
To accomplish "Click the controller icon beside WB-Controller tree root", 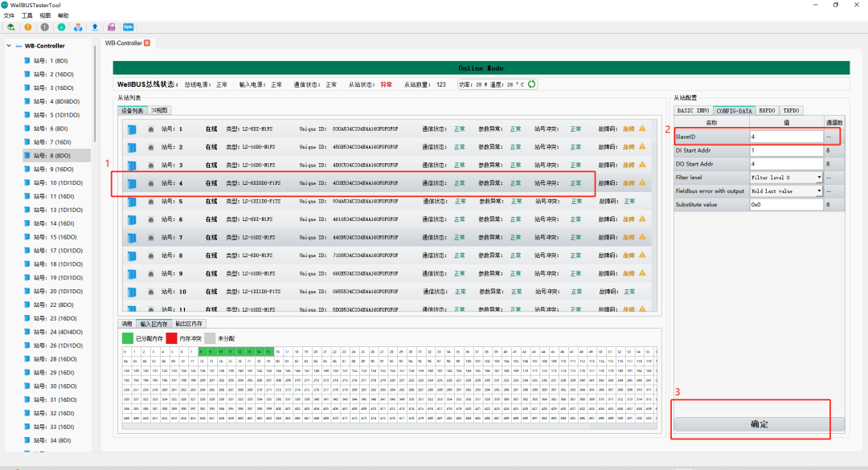I will point(18,46).
